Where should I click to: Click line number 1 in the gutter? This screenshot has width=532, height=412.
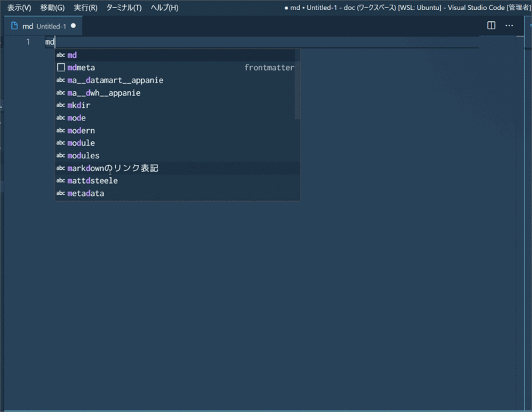28,42
